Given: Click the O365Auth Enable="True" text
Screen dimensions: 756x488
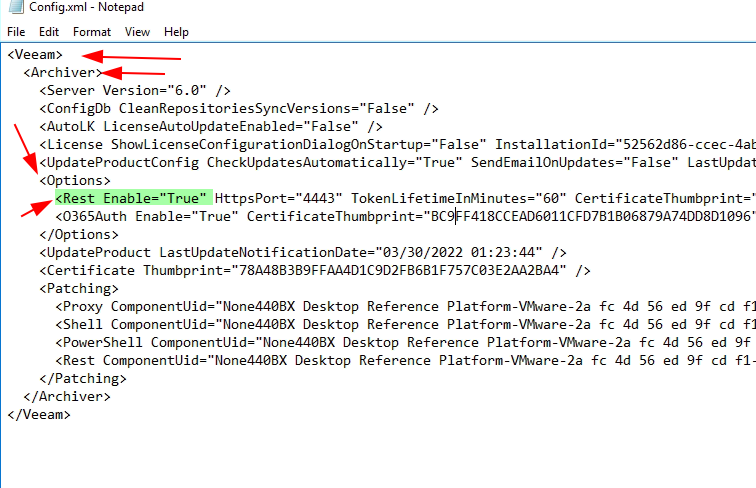Looking at the screenshot, I should 147,217.
